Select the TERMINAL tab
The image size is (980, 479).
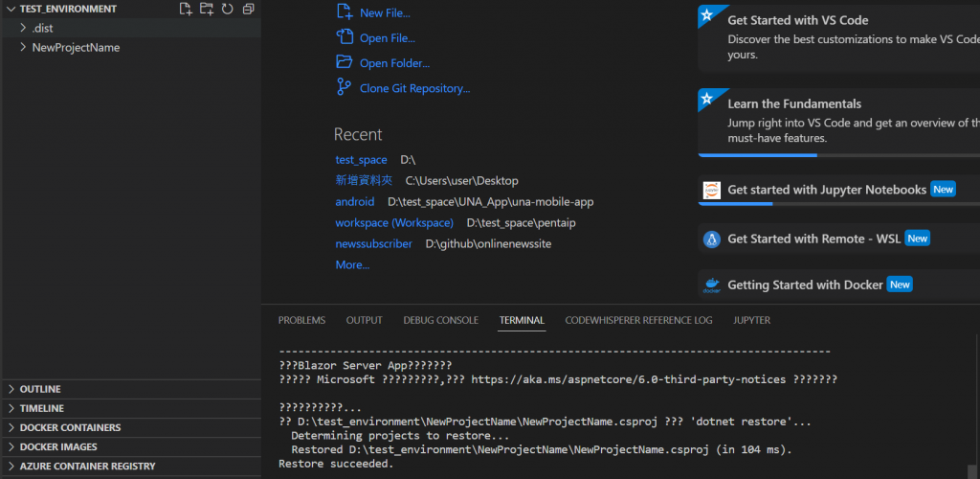[x=522, y=320]
